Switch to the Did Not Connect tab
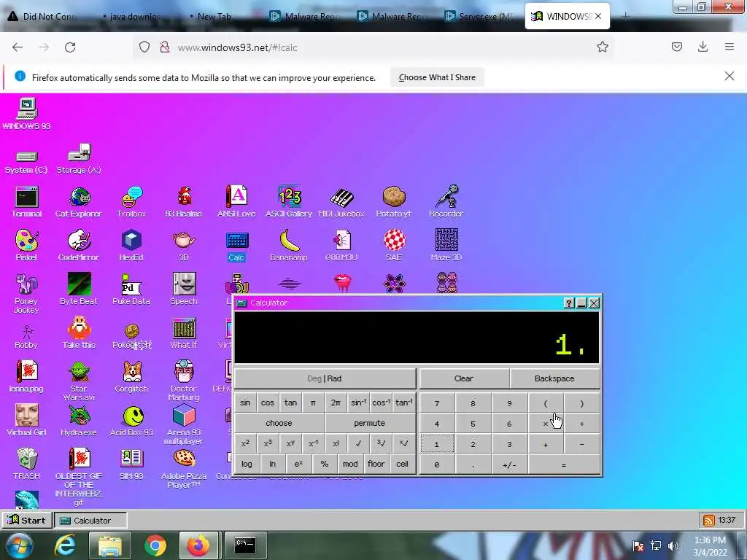Image resolution: width=747 pixels, height=560 pixels. (43, 16)
